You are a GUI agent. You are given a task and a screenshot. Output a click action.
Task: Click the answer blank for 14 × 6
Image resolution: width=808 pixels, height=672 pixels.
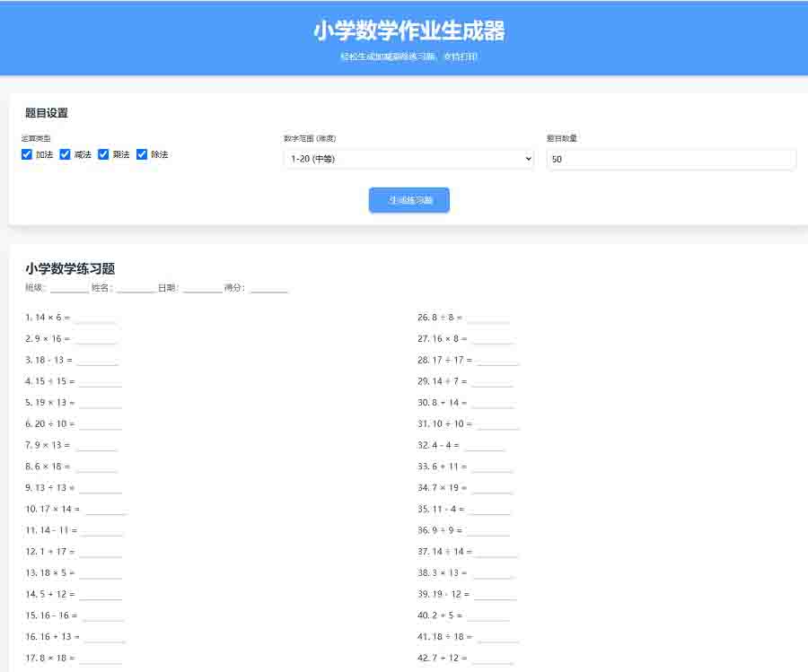[x=96, y=319]
